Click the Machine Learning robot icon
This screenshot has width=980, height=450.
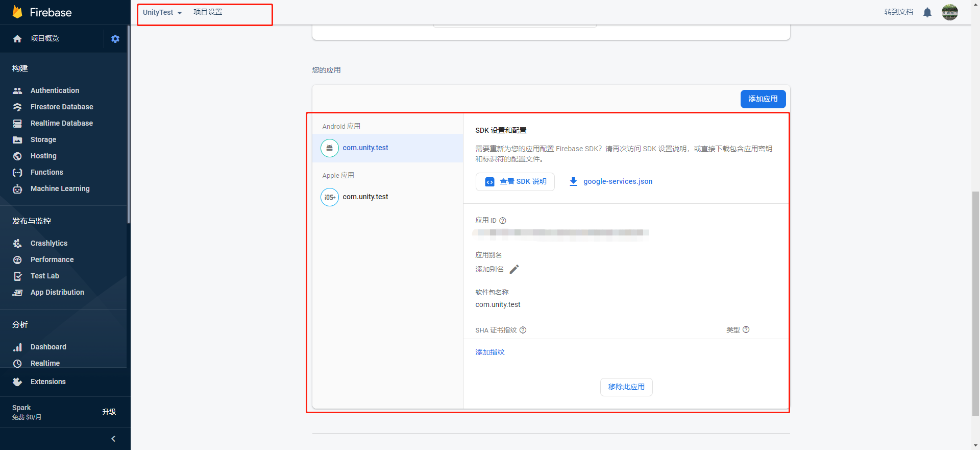pyautogui.click(x=17, y=188)
